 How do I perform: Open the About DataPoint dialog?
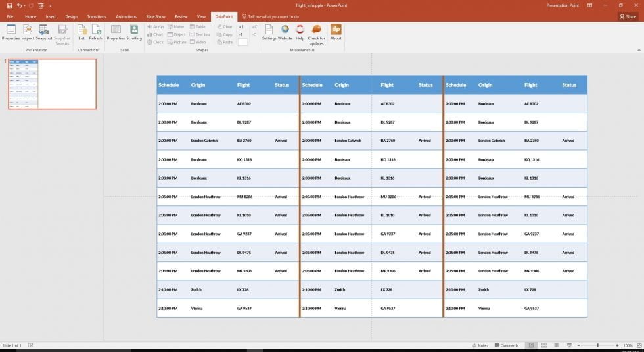click(336, 32)
